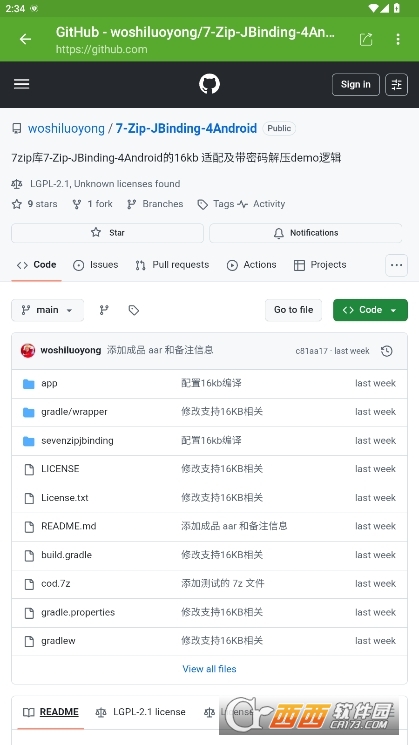Open commit message for cod.7z row

coord(222,583)
